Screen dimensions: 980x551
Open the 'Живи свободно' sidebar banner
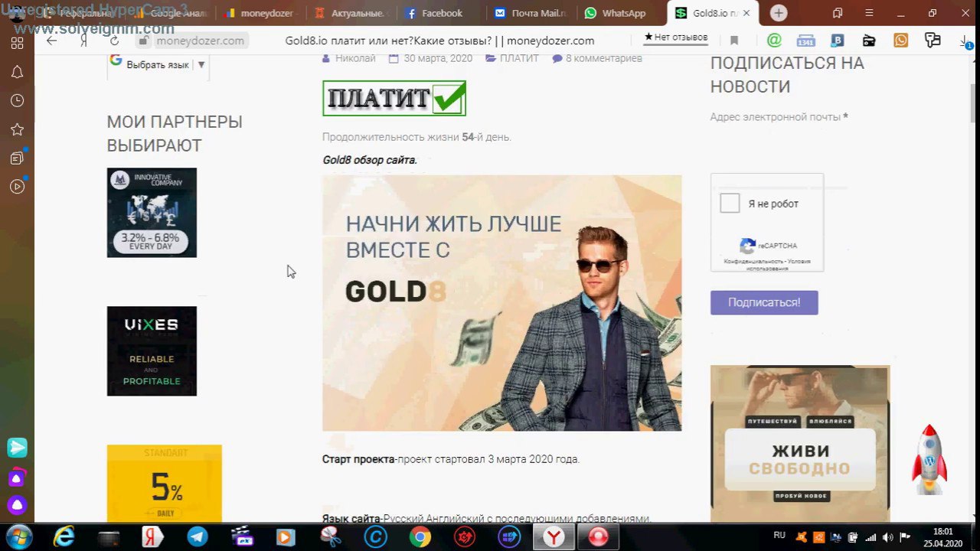800,444
